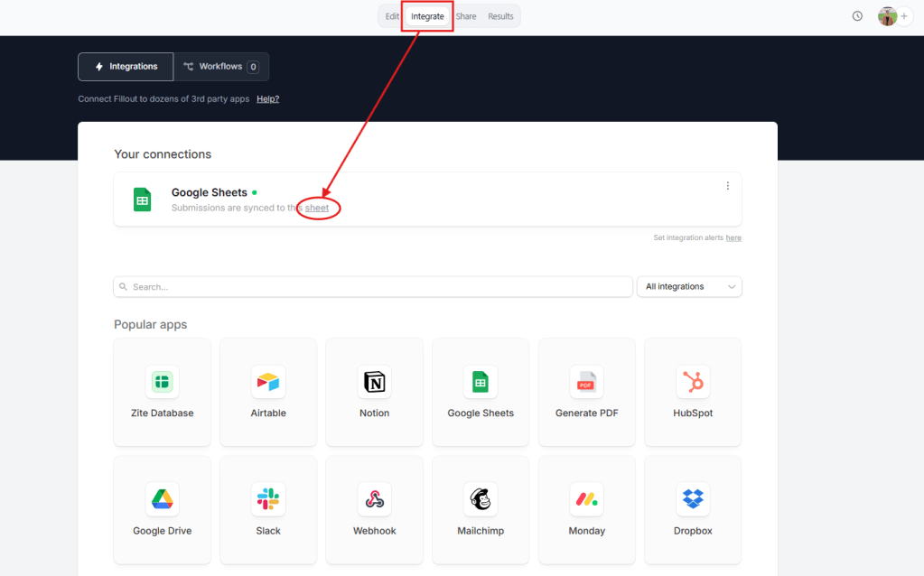This screenshot has width=924, height=576.
Task: Focus the integrations Search field
Action: pos(372,286)
